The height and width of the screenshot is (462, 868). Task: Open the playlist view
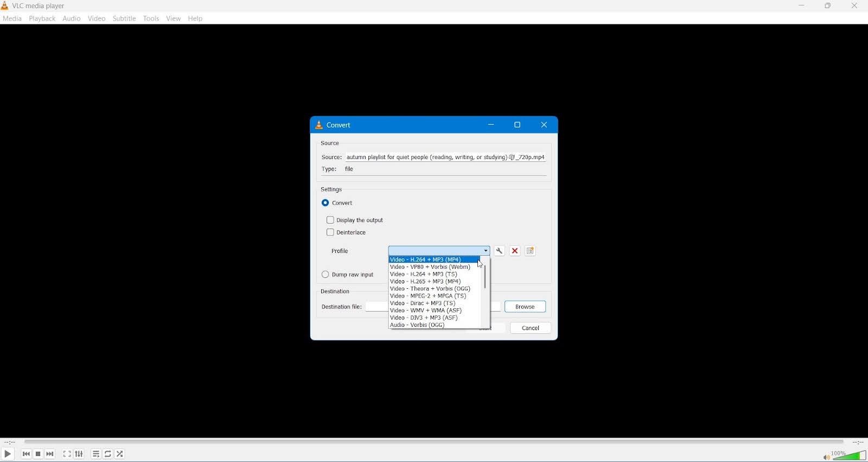tap(96, 454)
